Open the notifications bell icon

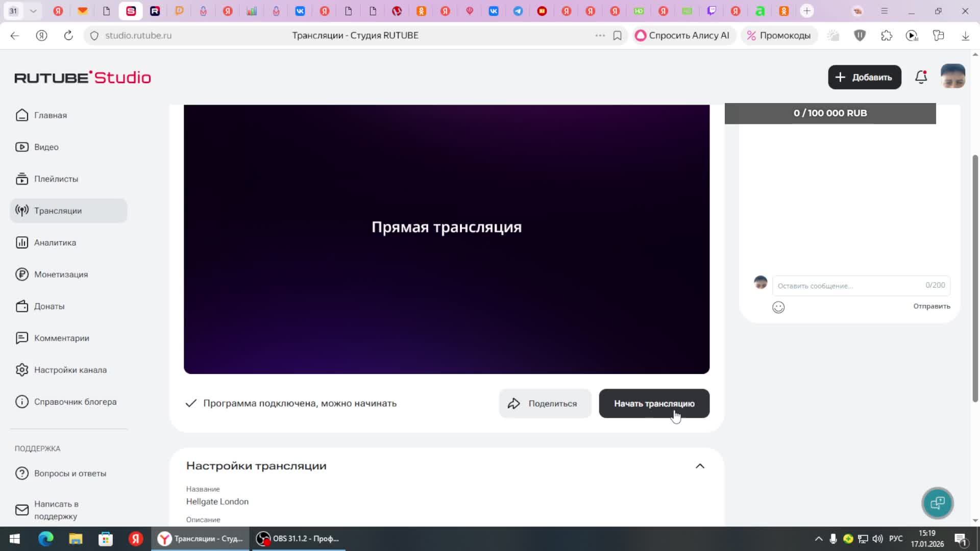coord(921,77)
